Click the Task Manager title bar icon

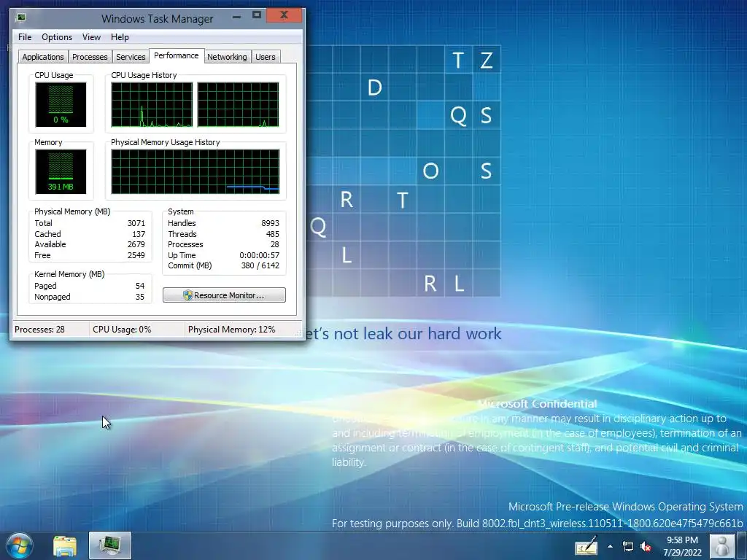(20, 18)
